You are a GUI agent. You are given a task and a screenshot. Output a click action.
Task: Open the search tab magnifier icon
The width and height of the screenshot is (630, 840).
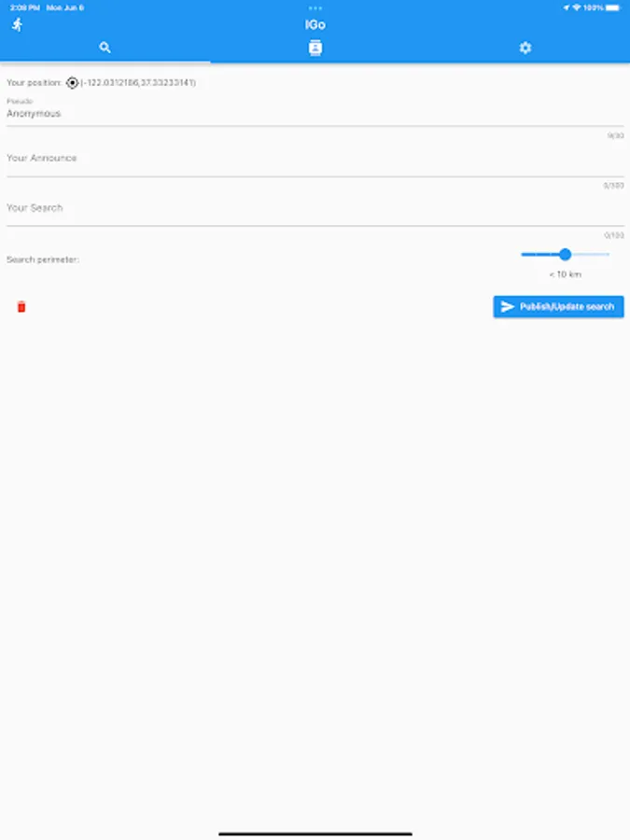click(105, 48)
